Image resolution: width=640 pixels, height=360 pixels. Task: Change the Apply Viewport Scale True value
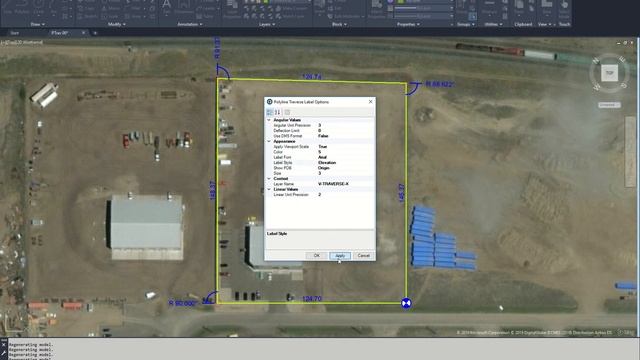(x=345, y=147)
